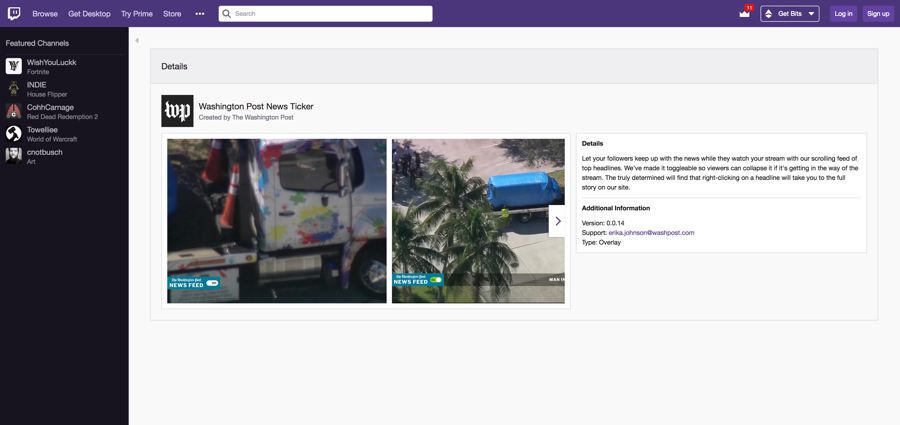Open WishYouLuckk channel avatar
This screenshot has height=425, width=900.
tap(14, 66)
